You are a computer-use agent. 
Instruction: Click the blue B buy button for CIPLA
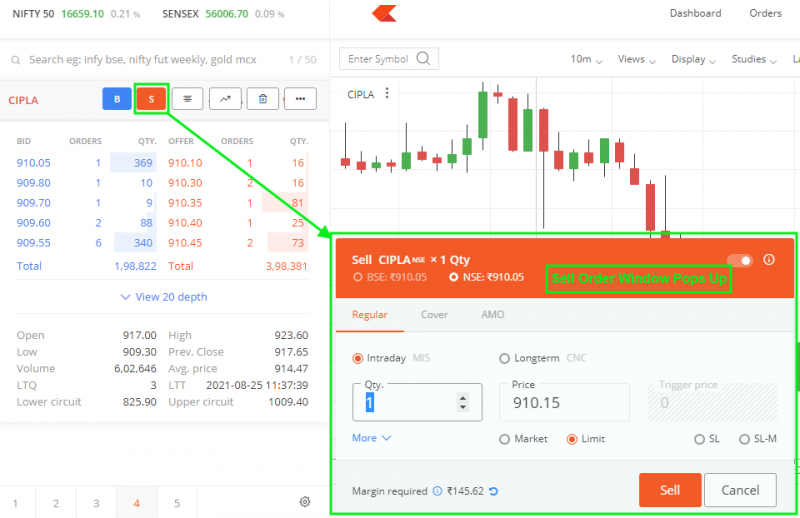117,99
